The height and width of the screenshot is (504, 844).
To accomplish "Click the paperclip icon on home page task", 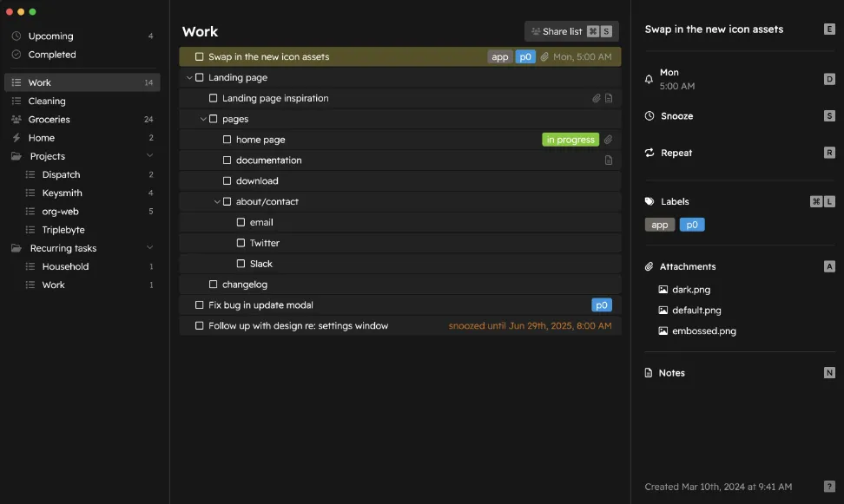I will click(x=609, y=140).
